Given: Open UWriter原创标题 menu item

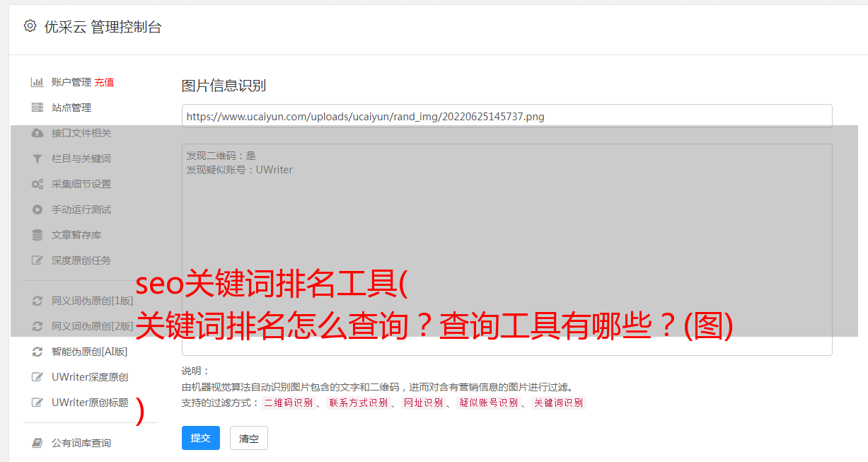Looking at the screenshot, I should pyautogui.click(x=90, y=403).
